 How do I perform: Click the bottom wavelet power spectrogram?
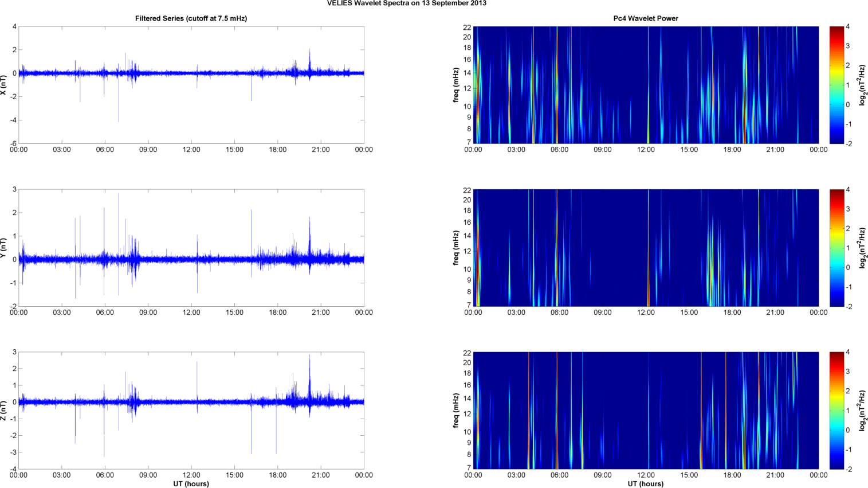(646, 411)
